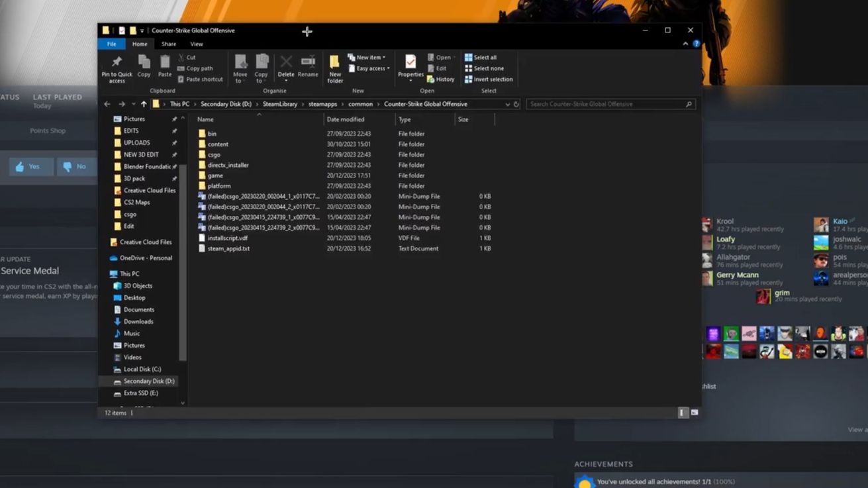Open the Move to dropdown

coord(240,69)
